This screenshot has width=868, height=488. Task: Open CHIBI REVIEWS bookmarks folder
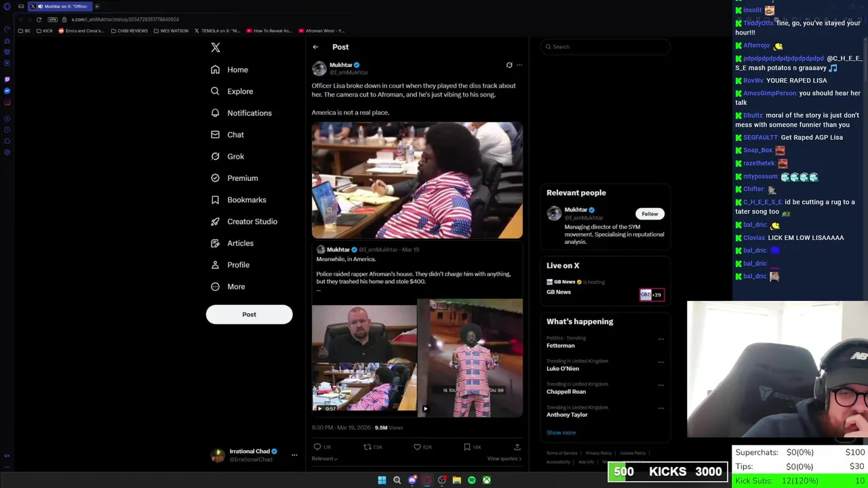tap(130, 30)
